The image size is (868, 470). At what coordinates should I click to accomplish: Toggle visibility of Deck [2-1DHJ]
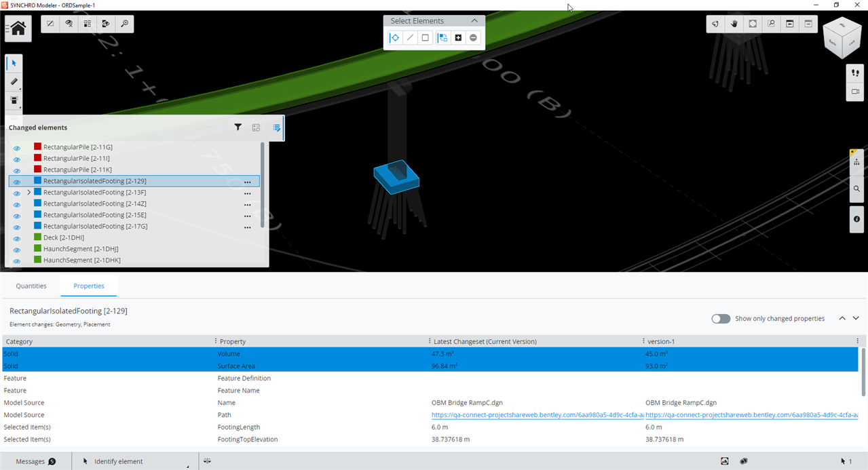[16, 237]
